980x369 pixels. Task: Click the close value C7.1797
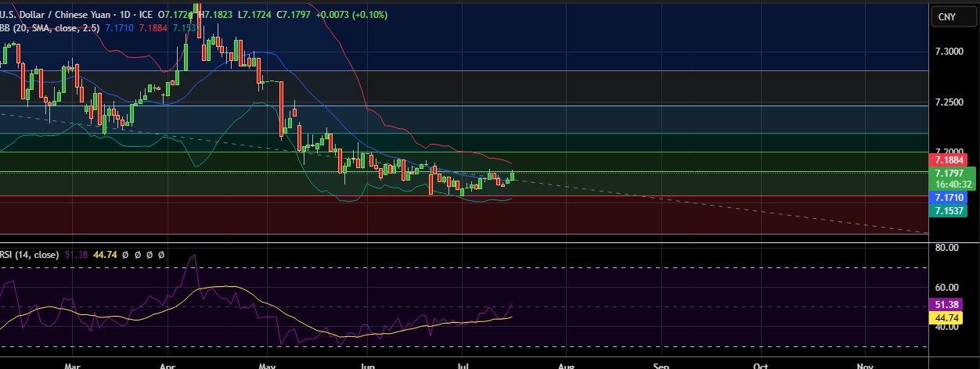point(294,15)
